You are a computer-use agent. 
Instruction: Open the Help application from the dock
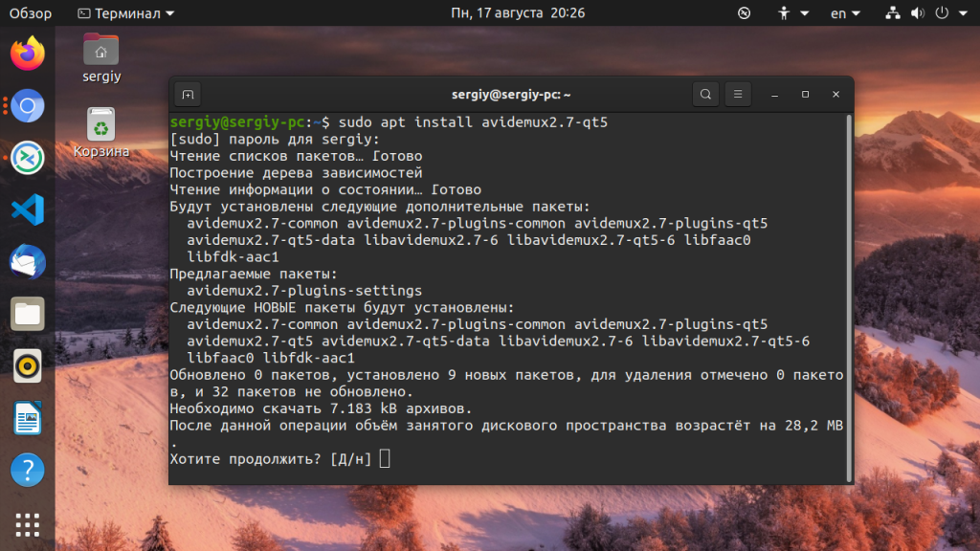click(26, 471)
